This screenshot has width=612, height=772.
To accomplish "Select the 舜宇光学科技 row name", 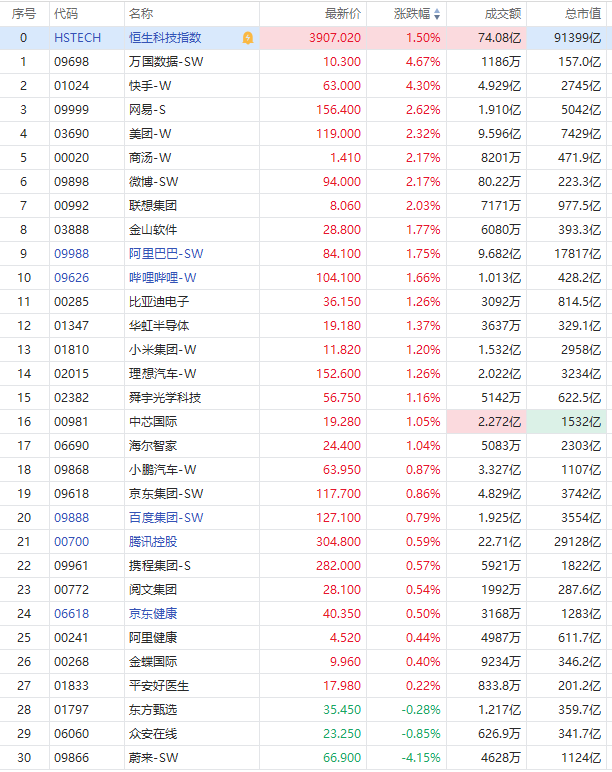I will coord(165,397).
